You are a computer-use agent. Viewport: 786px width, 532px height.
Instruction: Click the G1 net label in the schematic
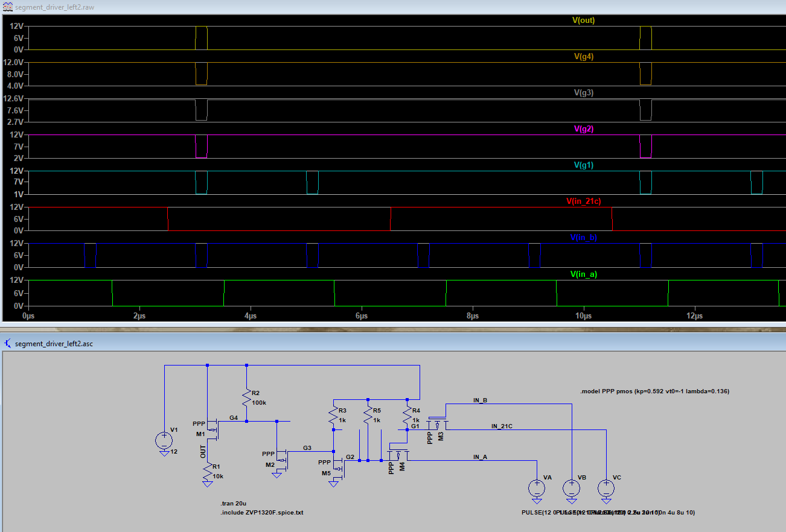point(415,426)
